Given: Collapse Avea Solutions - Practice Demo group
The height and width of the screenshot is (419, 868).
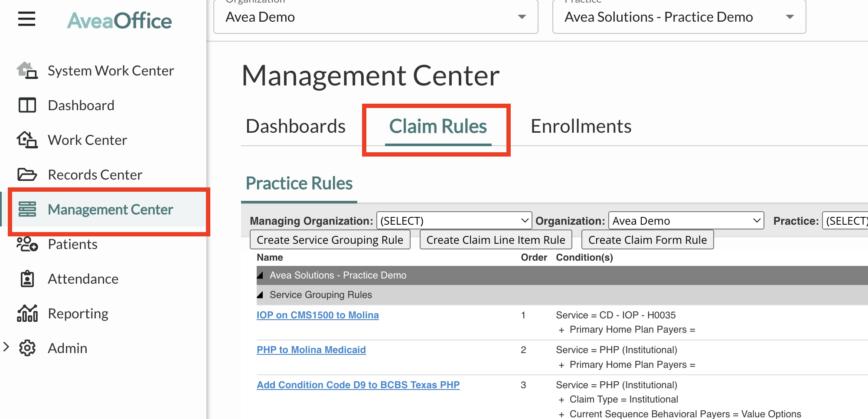Looking at the screenshot, I should [x=260, y=275].
